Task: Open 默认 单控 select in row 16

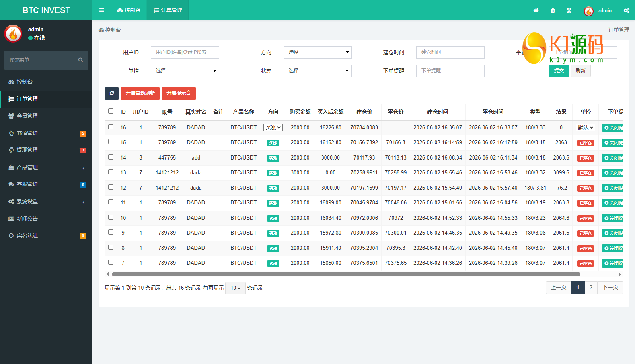Action: 586,127
